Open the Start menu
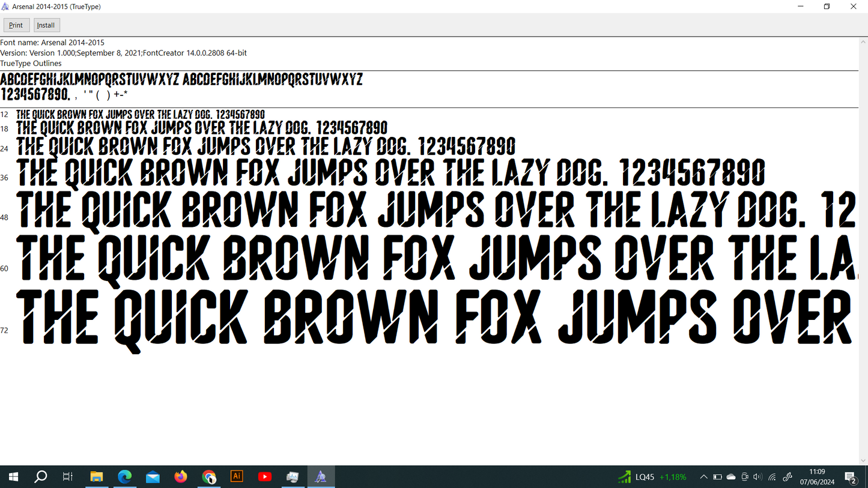Screen dimensions: 868x488 click(13, 476)
